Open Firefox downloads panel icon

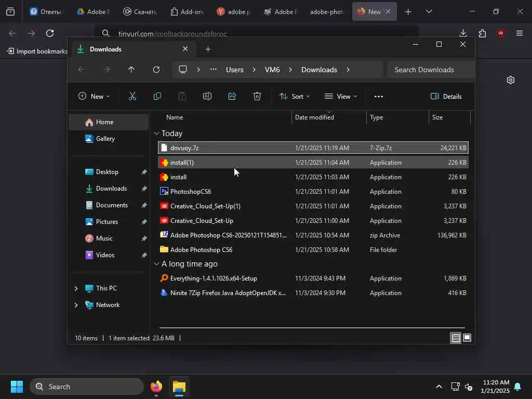tap(463, 33)
